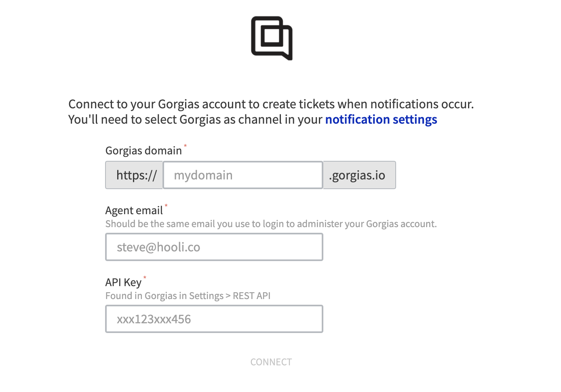Click the Gorgias chat logo icon
The height and width of the screenshot is (392, 561).
pos(272,38)
